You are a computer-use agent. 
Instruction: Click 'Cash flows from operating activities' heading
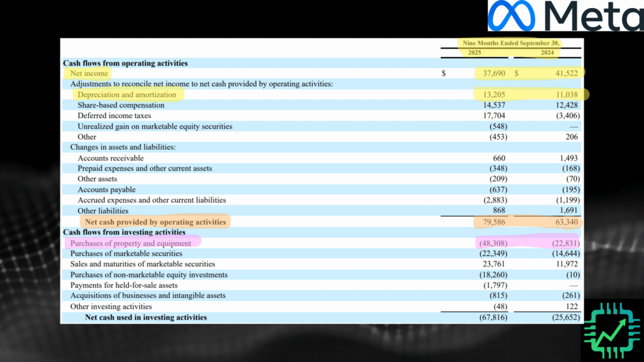tap(125, 63)
